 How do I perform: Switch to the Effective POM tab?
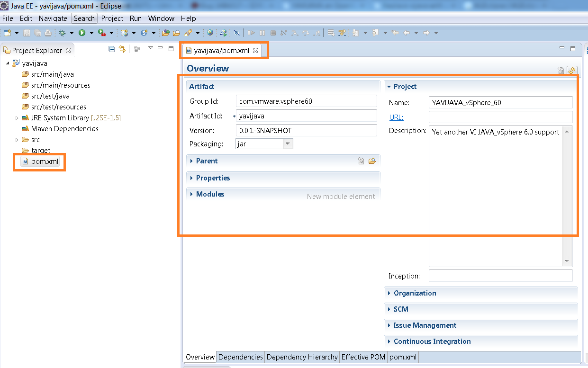point(363,357)
